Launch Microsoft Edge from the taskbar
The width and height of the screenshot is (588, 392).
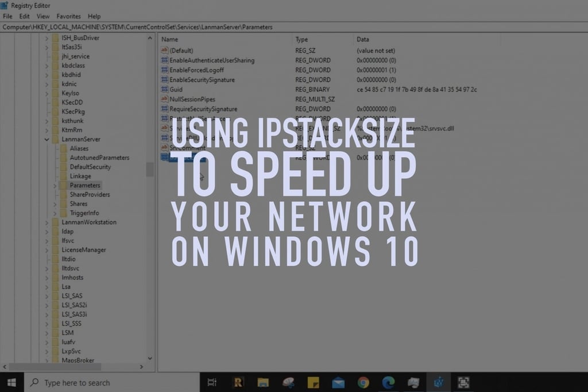[x=388, y=383]
